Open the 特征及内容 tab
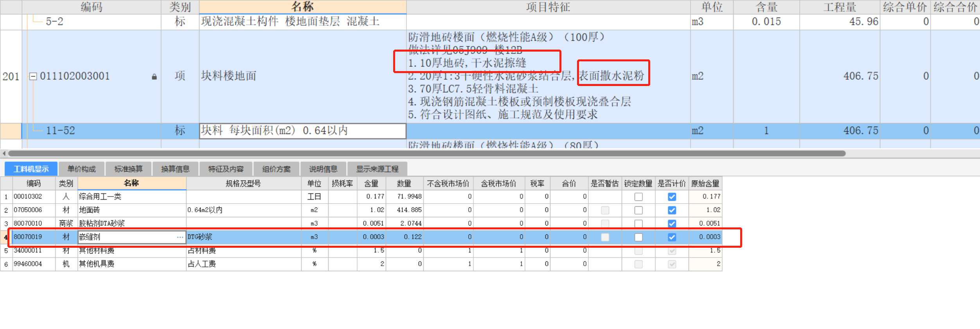 click(226, 169)
